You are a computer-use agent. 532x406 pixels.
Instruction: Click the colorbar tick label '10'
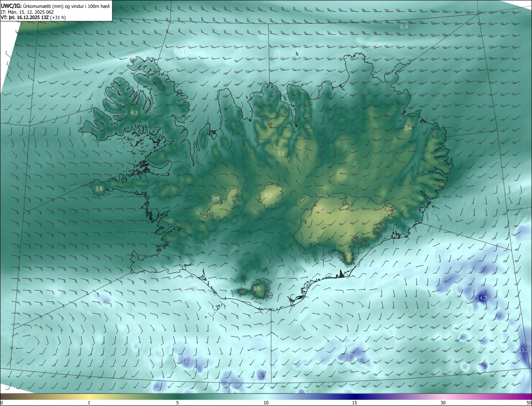click(x=266, y=403)
